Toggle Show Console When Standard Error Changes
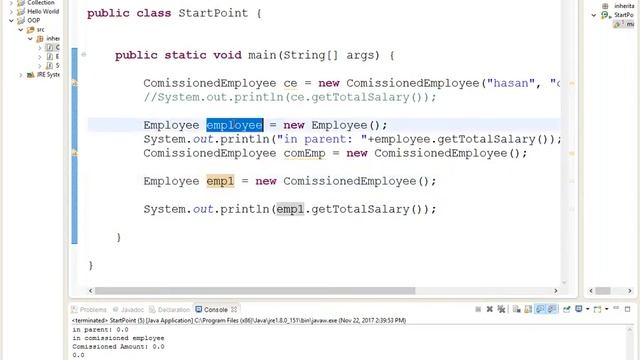 point(552,309)
